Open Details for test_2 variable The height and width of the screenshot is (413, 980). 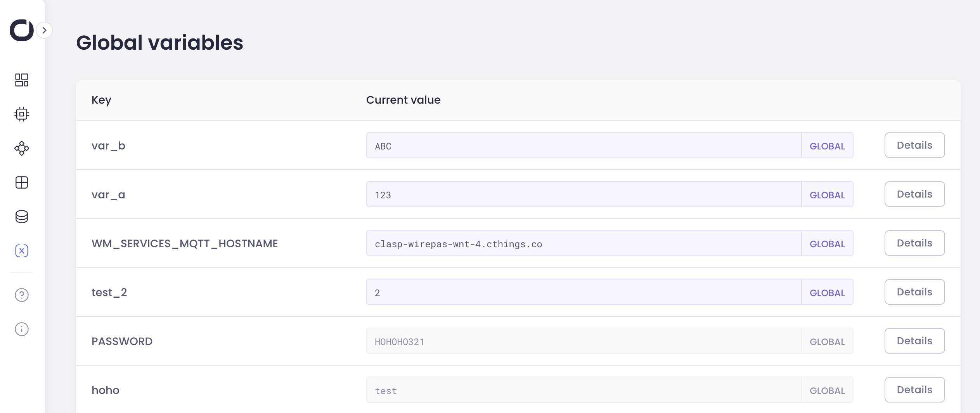914,292
